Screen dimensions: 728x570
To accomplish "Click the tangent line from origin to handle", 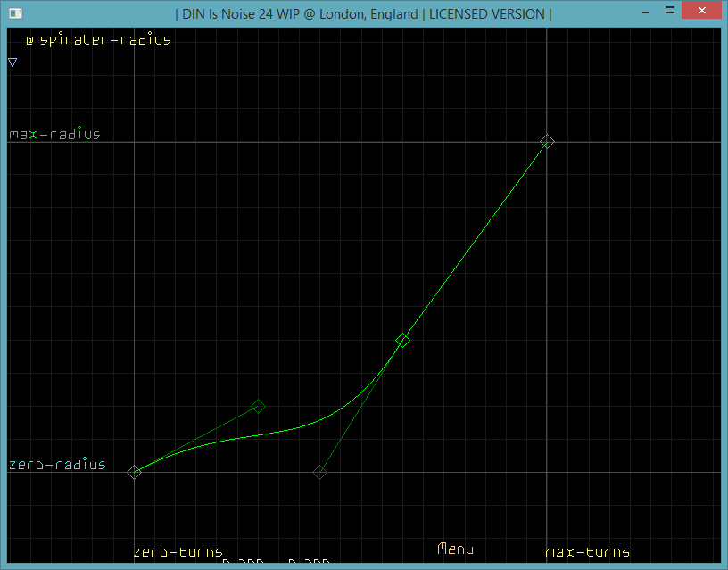I will point(196,439).
